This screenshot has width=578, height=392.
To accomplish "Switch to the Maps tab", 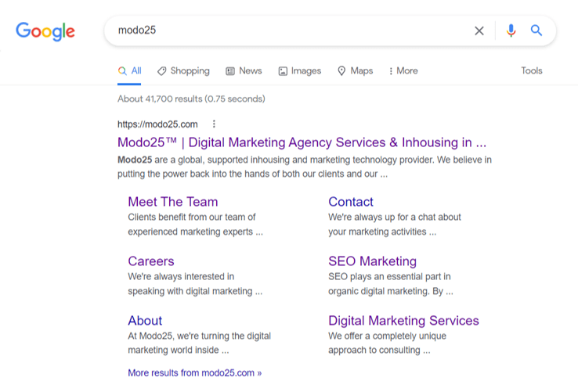I will click(x=356, y=70).
